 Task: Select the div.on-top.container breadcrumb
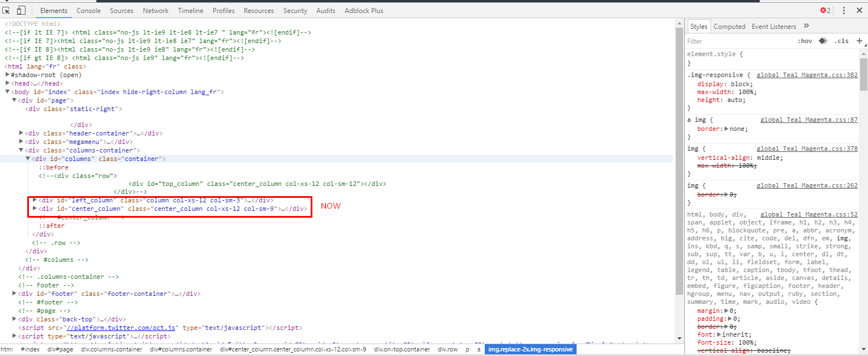(x=402, y=350)
